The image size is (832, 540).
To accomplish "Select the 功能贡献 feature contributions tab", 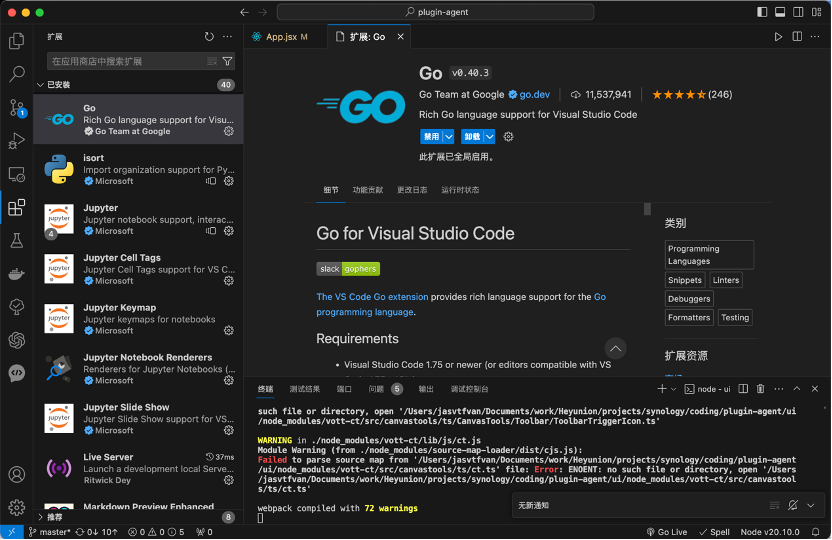I will click(368, 190).
